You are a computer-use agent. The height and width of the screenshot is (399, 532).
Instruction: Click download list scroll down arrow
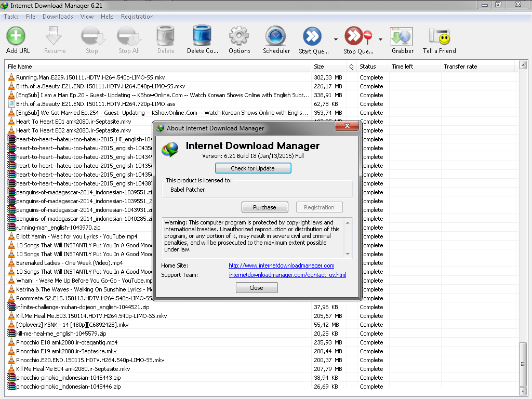(523, 391)
